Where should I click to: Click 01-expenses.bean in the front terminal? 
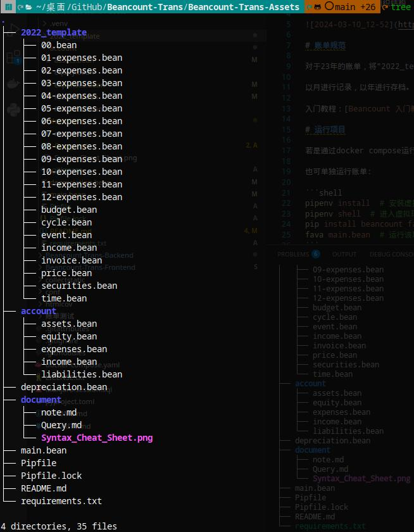click(82, 58)
